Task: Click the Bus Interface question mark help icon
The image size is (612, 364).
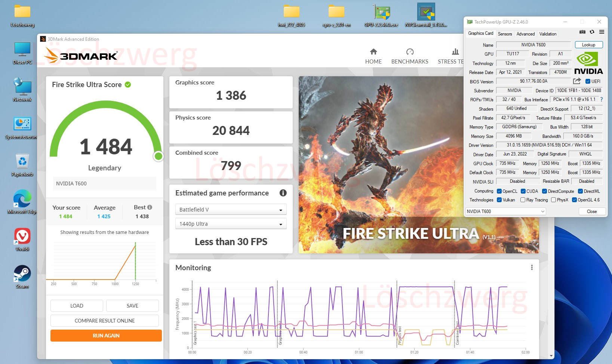Action: 602,99
